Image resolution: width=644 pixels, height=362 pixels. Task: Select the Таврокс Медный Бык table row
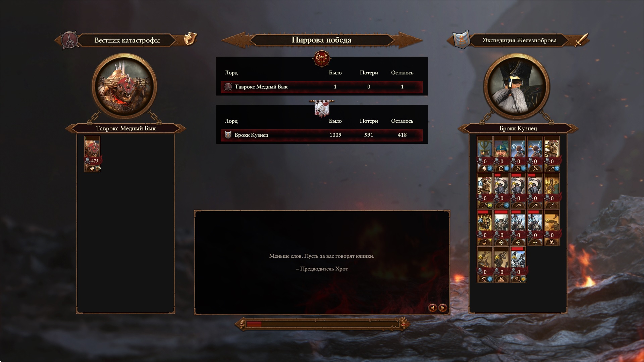tap(322, 87)
